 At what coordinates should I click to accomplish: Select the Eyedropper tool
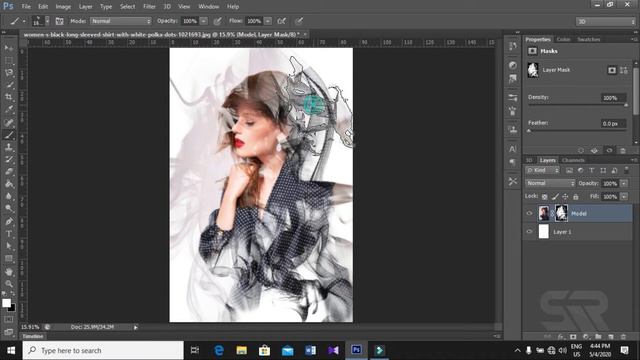click(x=9, y=109)
